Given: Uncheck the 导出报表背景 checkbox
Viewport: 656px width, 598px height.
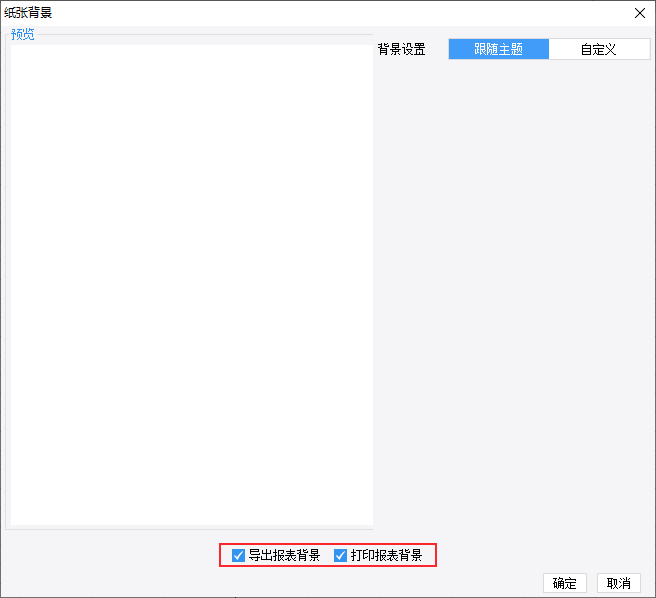Looking at the screenshot, I should [x=238, y=555].
